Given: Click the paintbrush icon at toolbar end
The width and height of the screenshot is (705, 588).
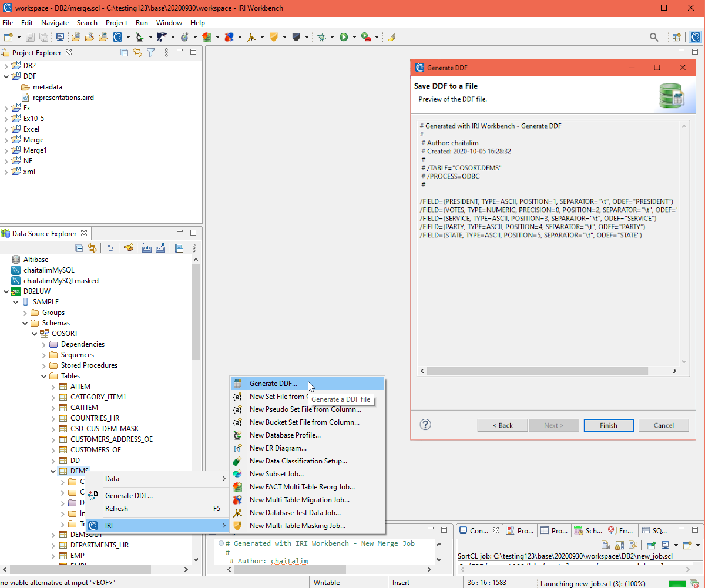Looking at the screenshot, I should (392, 37).
